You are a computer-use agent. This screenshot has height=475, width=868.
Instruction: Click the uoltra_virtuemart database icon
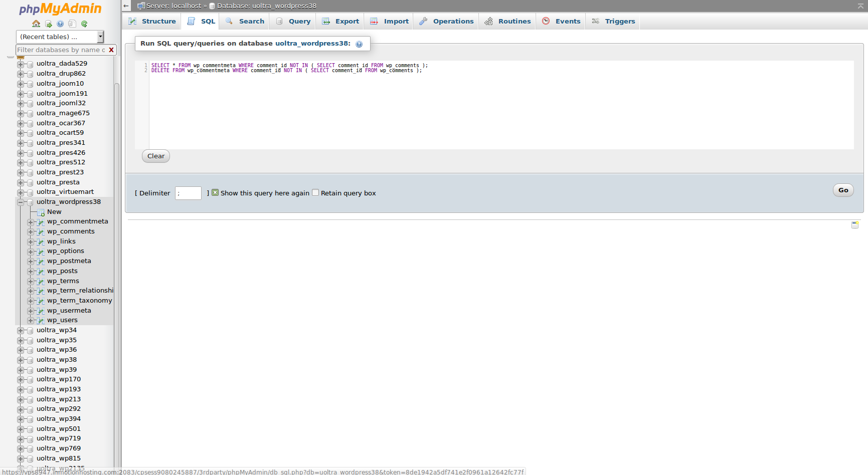tap(30, 192)
